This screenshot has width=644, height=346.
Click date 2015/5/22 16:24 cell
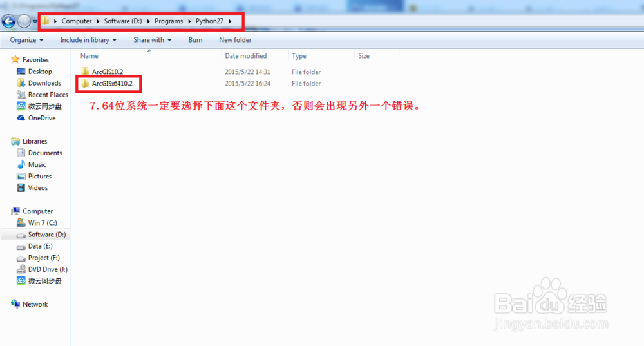coord(247,83)
